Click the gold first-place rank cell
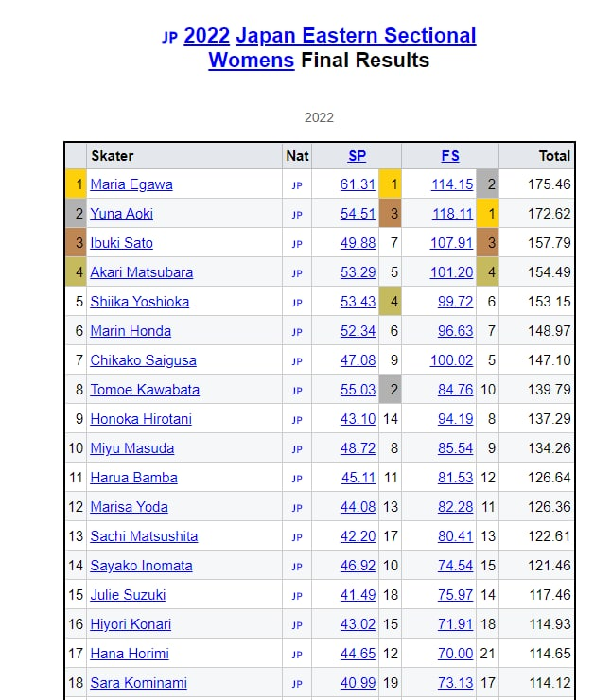This screenshot has height=700, width=594. 76,184
